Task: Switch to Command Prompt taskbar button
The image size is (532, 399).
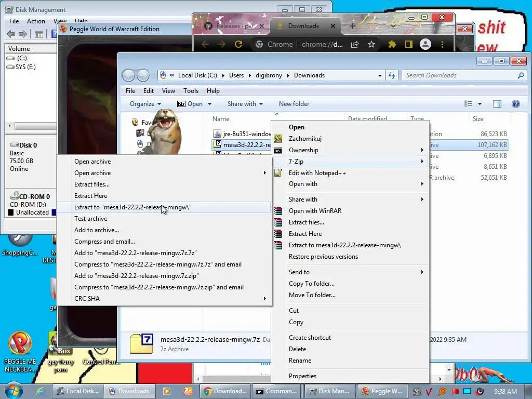Action: click(x=277, y=391)
